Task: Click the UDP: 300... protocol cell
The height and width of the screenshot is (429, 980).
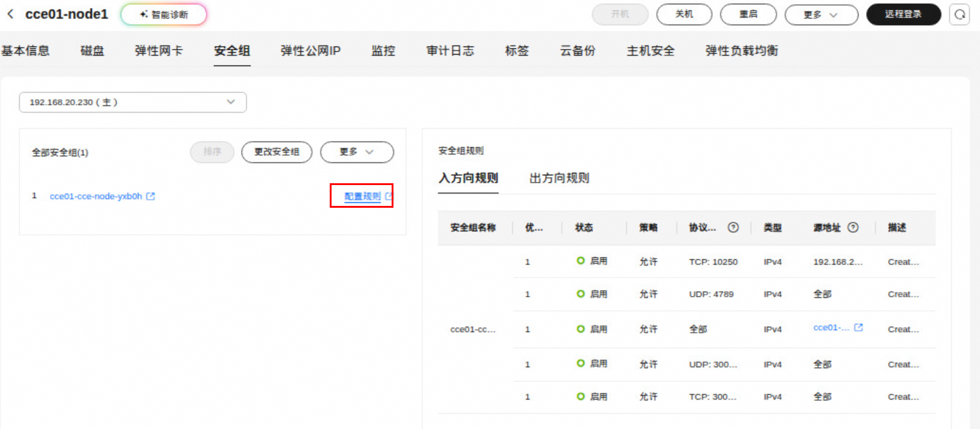Action: click(713, 364)
